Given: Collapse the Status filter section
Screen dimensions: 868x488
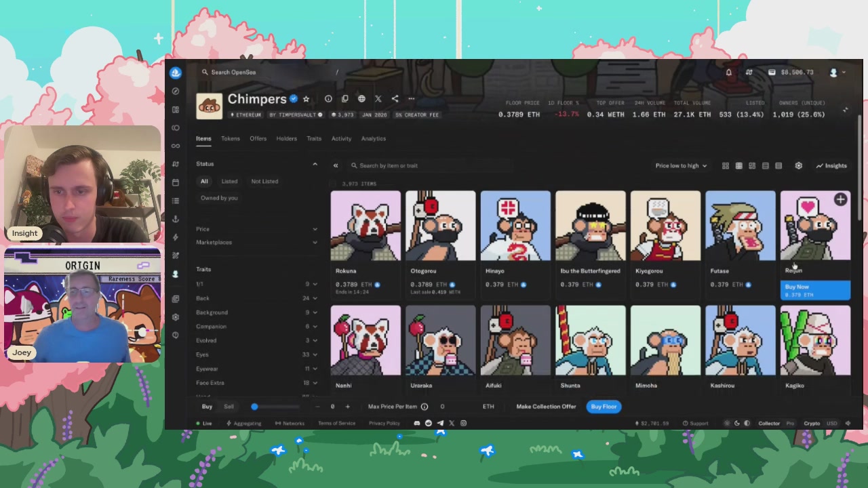Looking at the screenshot, I should [x=315, y=164].
